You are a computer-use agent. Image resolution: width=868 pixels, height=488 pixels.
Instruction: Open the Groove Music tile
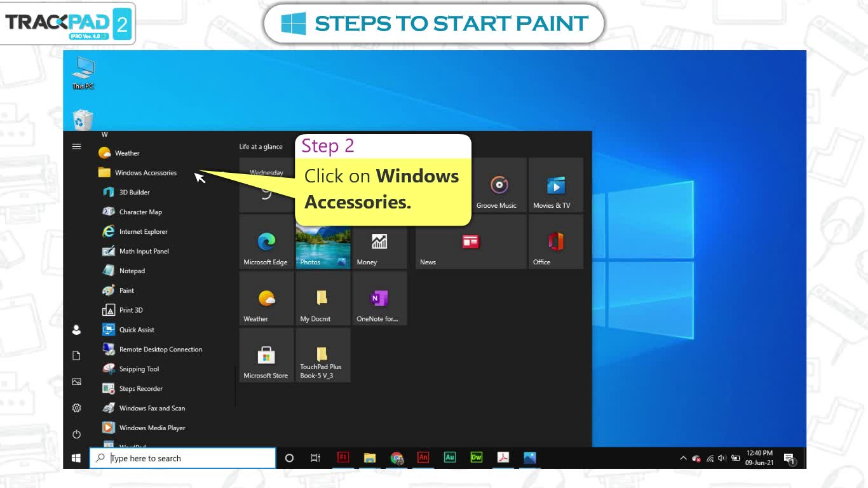pyautogui.click(x=499, y=185)
